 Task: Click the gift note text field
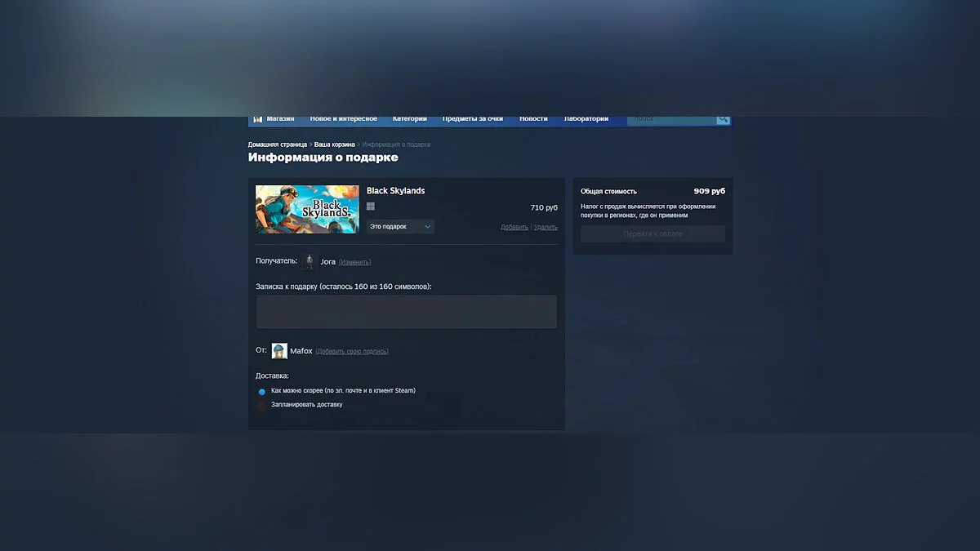click(x=406, y=312)
